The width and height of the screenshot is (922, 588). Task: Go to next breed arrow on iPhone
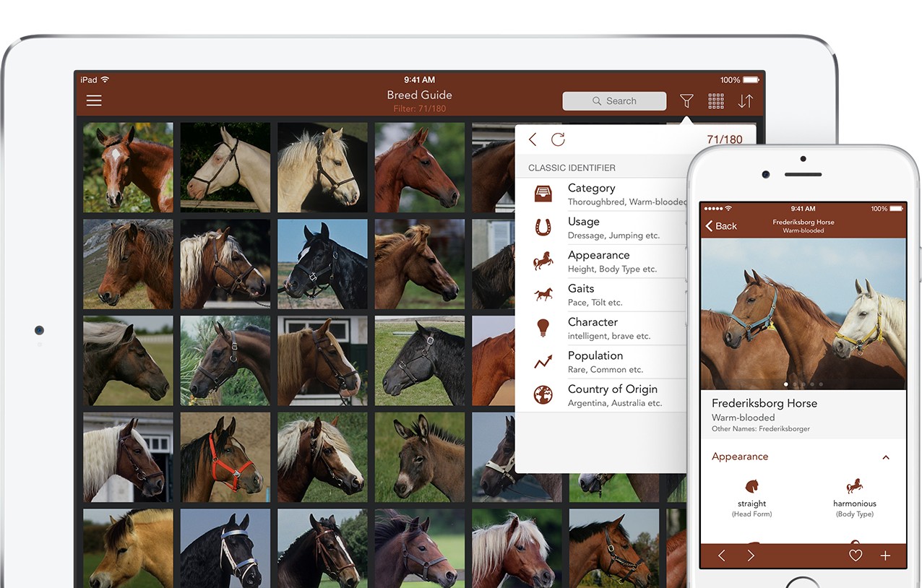coord(751,555)
